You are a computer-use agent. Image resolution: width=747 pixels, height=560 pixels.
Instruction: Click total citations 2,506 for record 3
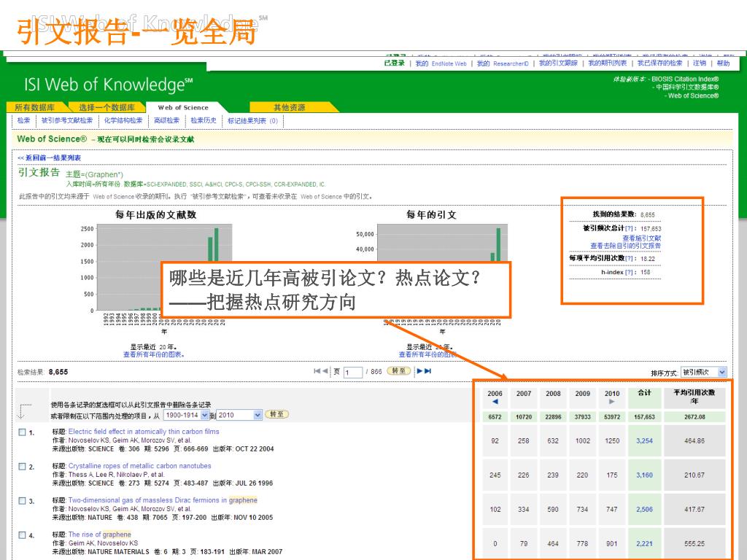644,510
